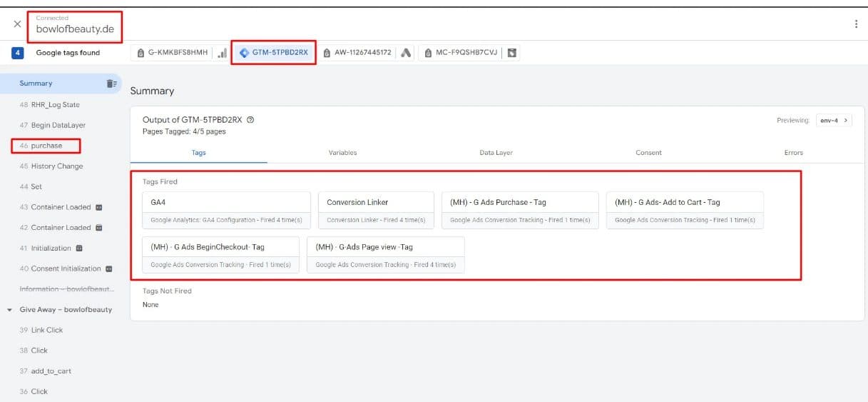Select the strikethrough Information – bowlofbeaut... page

coord(66,289)
